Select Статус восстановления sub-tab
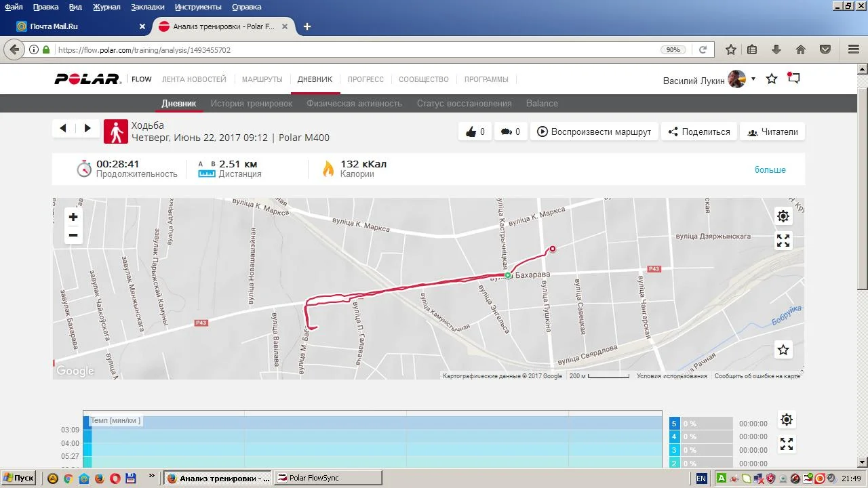The height and width of the screenshot is (488, 868). (465, 103)
